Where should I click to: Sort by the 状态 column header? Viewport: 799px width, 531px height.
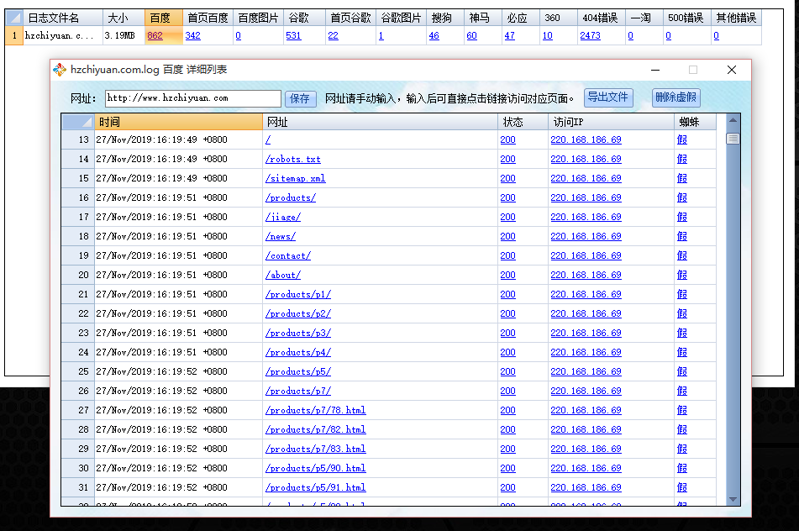(x=524, y=122)
